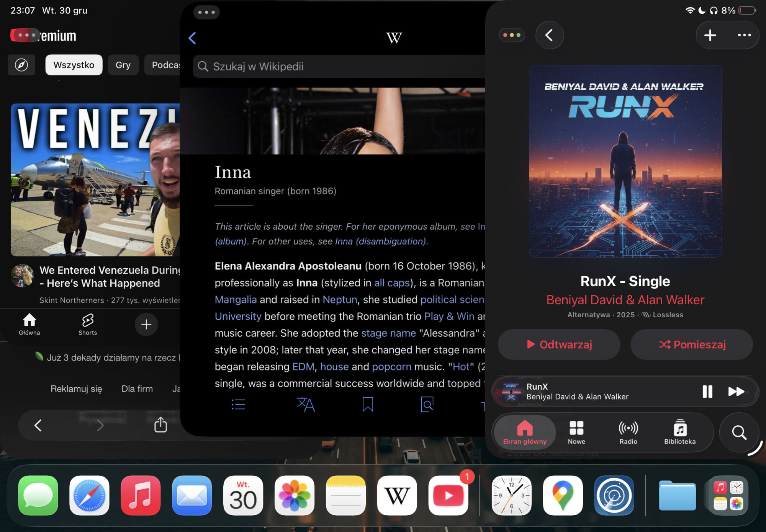Click Szukaj w Wikipedii search field
766x532 pixels.
tap(337, 67)
